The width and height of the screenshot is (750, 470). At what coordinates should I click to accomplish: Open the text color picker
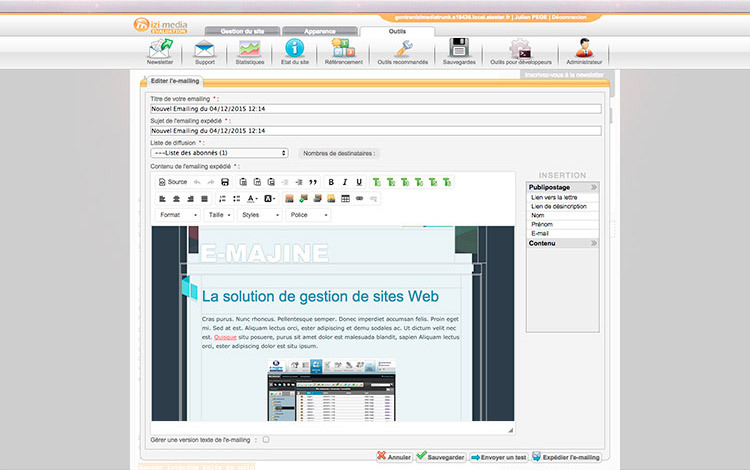coord(252,199)
